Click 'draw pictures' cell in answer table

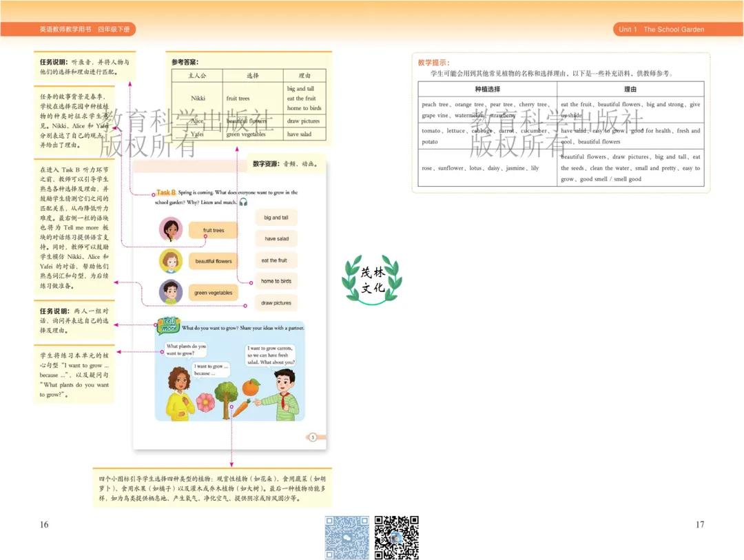coord(304,121)
